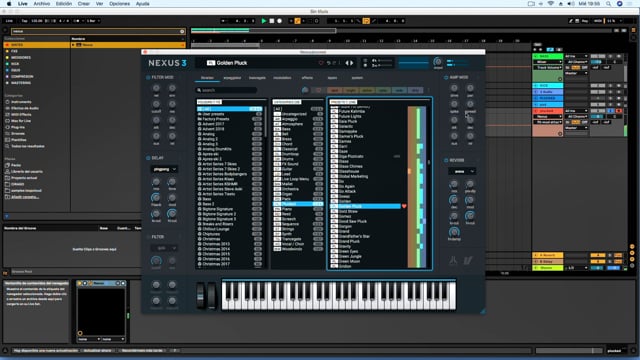This screenshot has height=360, width=640.
Task: Adjust the Nexus output volume knob
Action: pyautogui.click(x=438, y=62)
